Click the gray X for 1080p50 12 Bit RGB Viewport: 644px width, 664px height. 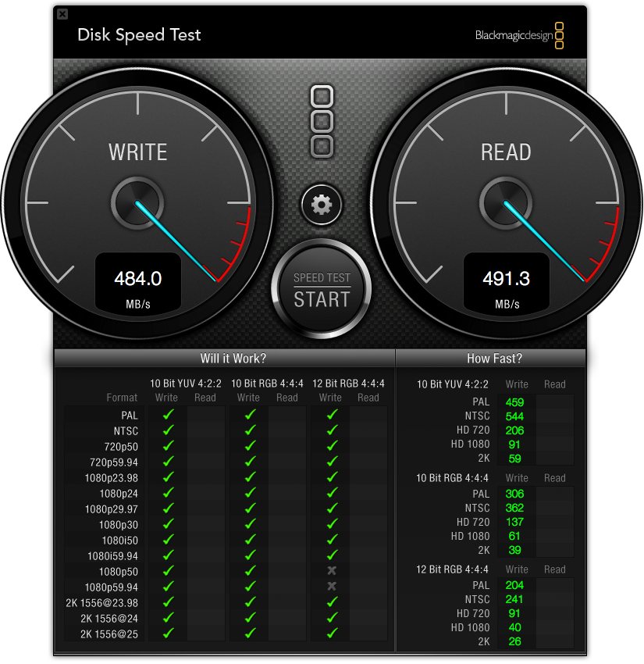[x=332, y=571]
